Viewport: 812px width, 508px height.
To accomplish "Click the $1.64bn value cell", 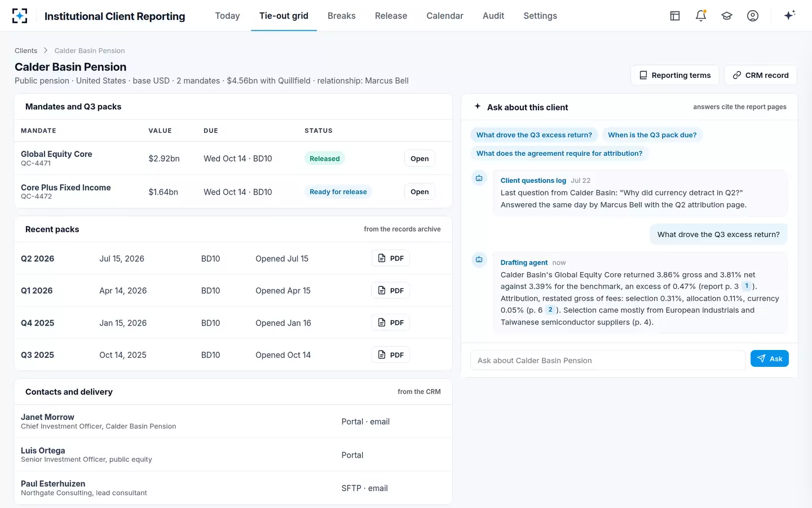I will tap(164, 192).
